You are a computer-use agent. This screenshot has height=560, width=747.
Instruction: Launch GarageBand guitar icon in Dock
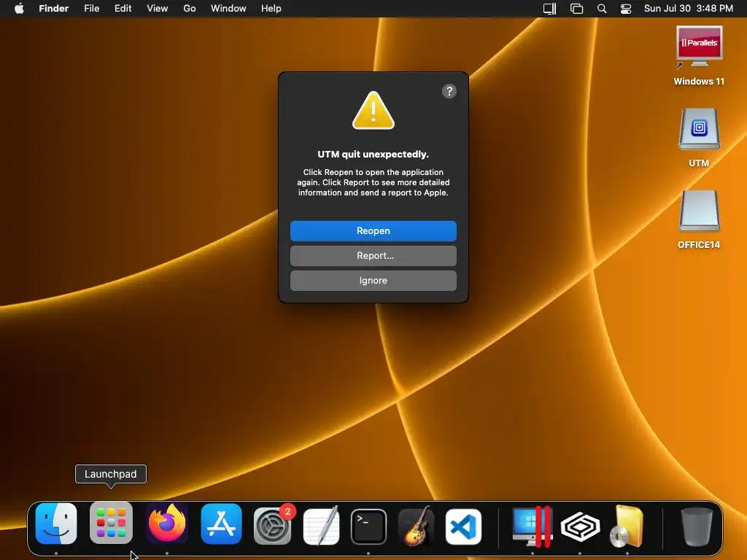click(x=416, y=526)
